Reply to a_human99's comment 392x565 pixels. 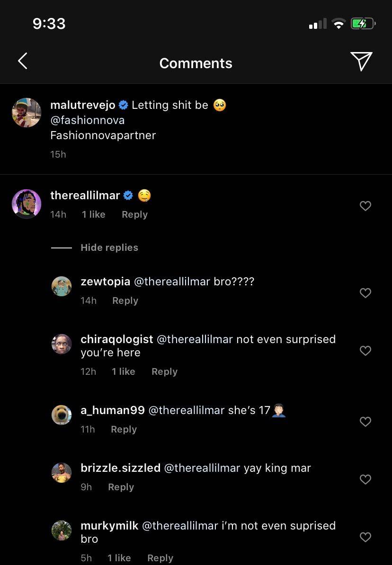pos(124,429)
